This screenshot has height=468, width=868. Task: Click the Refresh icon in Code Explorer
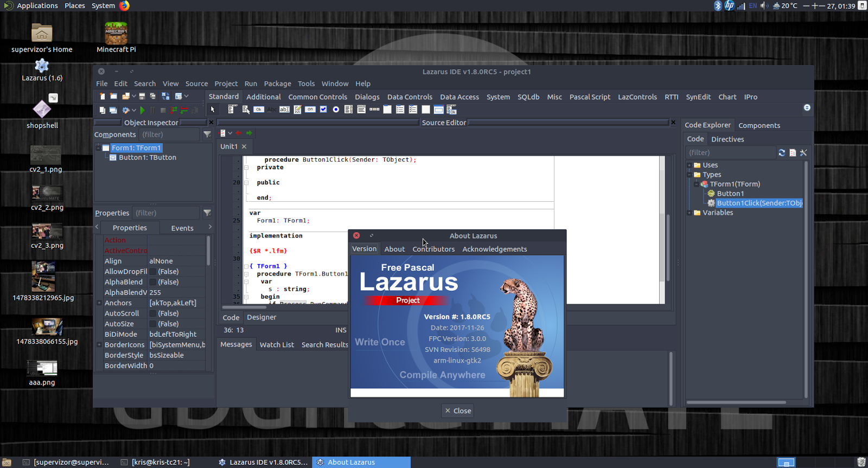[782, 153]
